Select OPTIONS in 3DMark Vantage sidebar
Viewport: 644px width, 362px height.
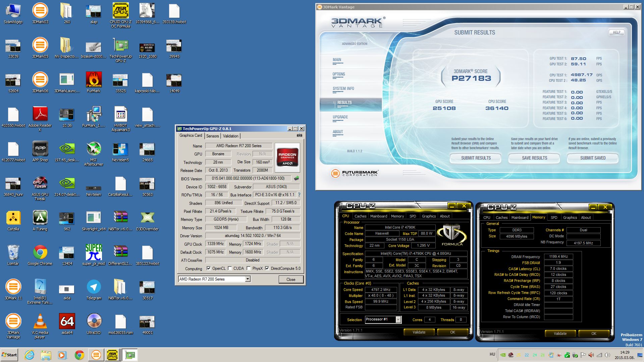(x=339, y=74)
